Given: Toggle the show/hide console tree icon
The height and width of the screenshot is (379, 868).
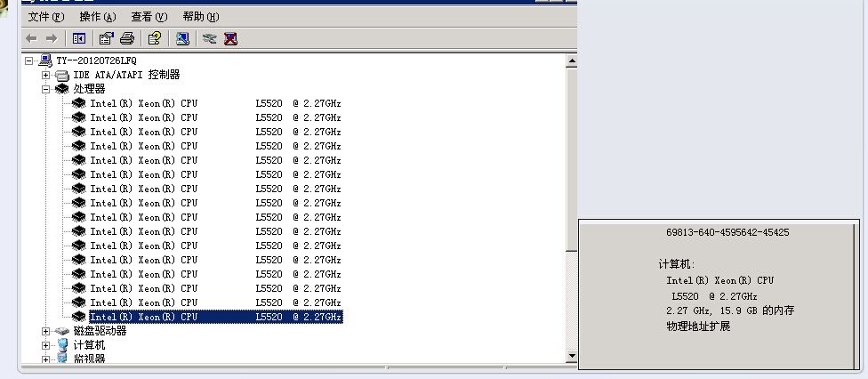Looking at the screenshot, I should (x=79, y=38).
